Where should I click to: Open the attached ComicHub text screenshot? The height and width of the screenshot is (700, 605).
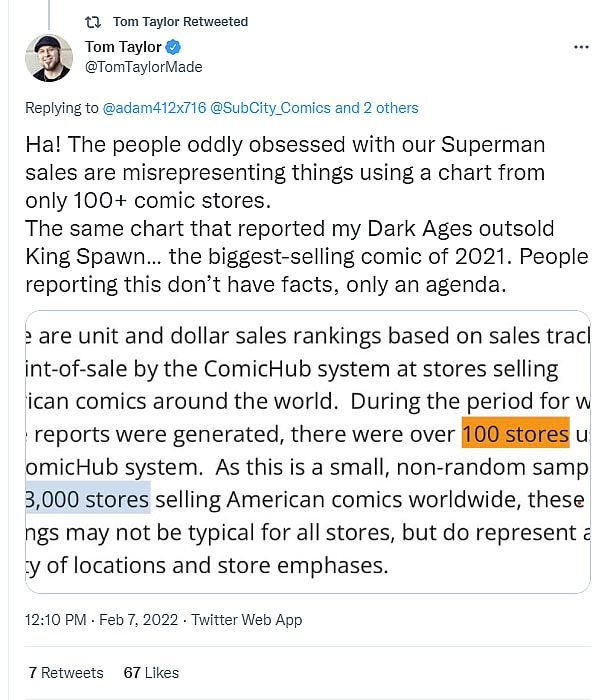click(x=306, y=451)
